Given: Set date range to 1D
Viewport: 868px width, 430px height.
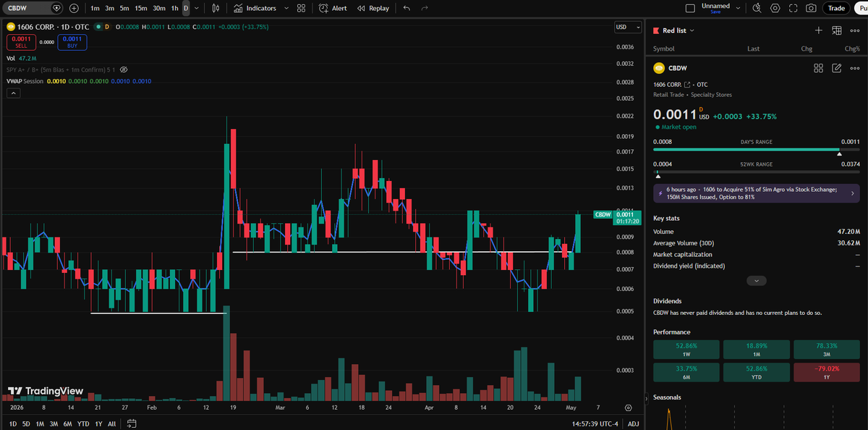Looking at the screenshot, I should [x=12, y=423].
